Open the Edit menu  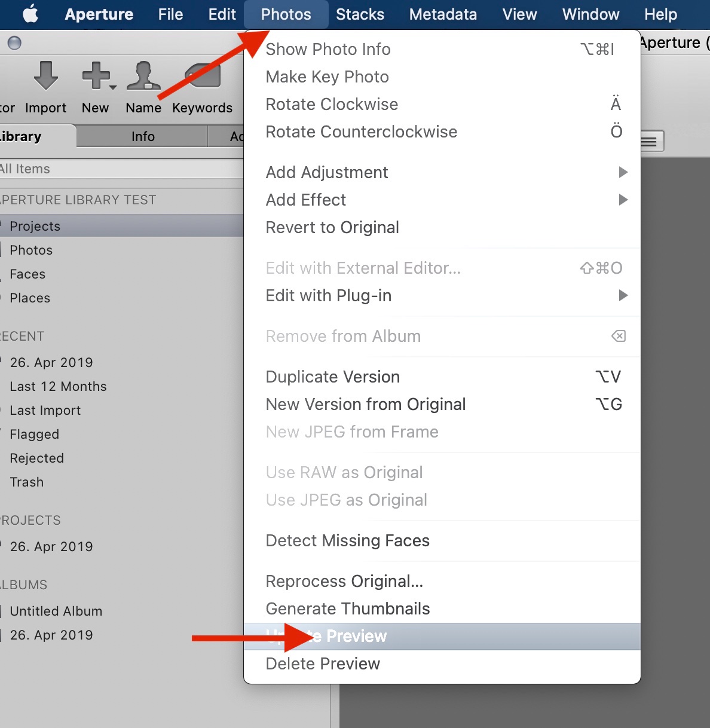coord(222,14)
